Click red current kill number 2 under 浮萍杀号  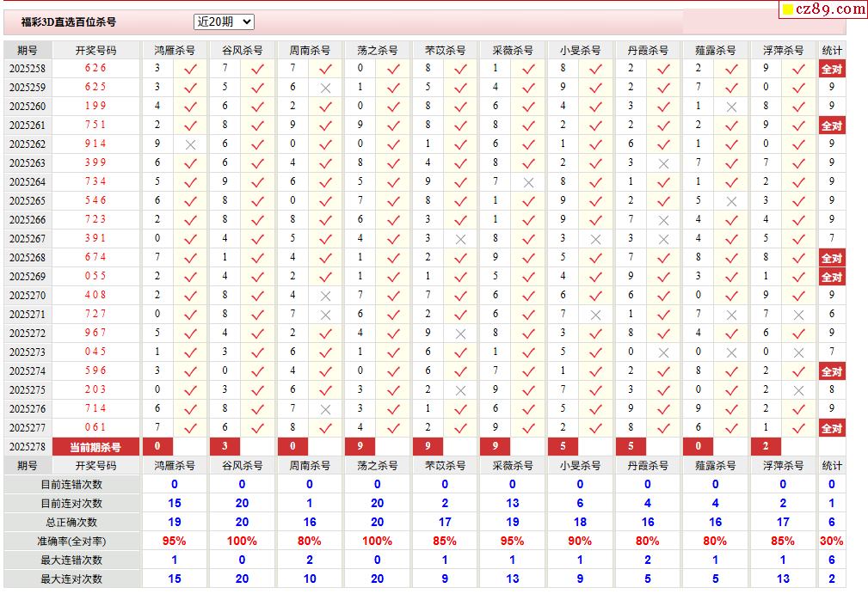[766, 447]
